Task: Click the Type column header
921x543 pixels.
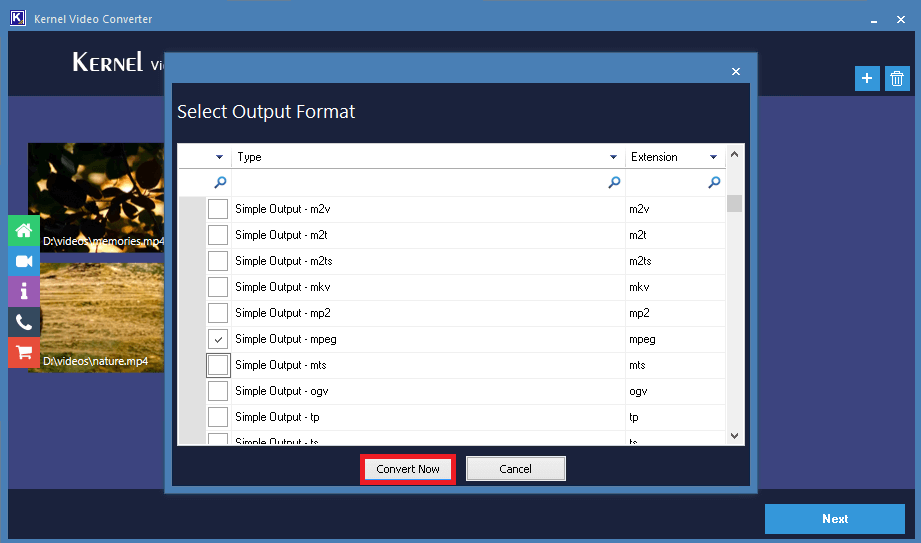Action: [x=428, y=157]
